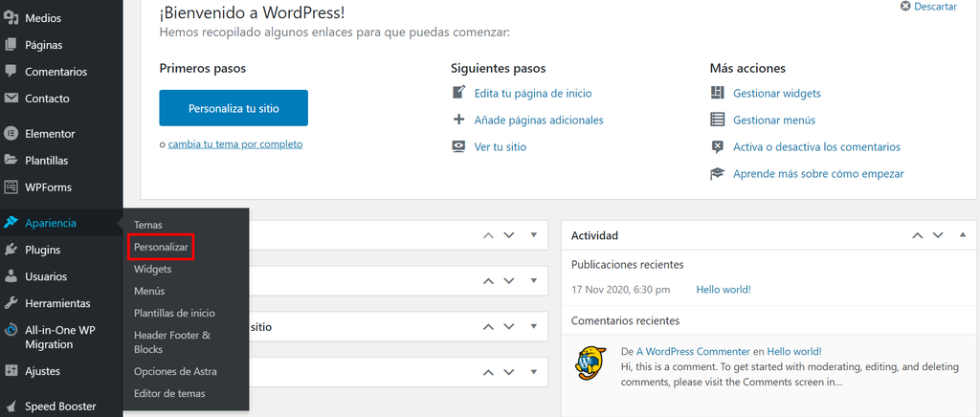Viewport: 980px width, 417px height.
Task: Click the WordPress Commenter avatar
Action: pyautogui.click(x=590, y=363)
